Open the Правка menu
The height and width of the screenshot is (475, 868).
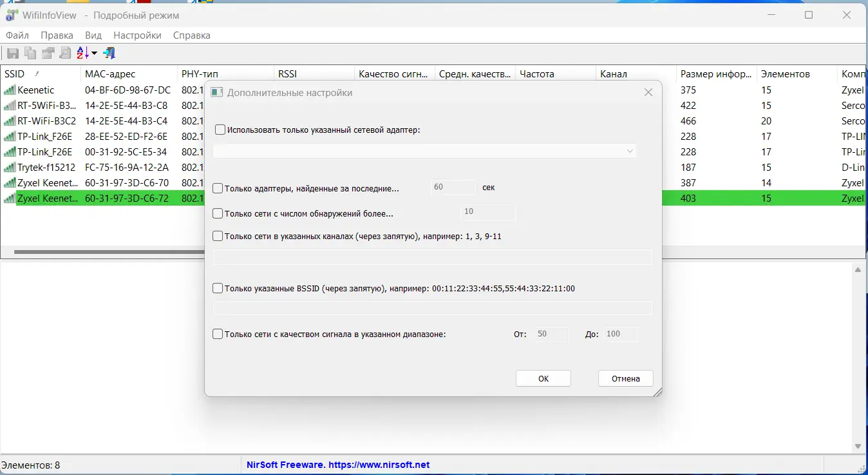point(57,35)
